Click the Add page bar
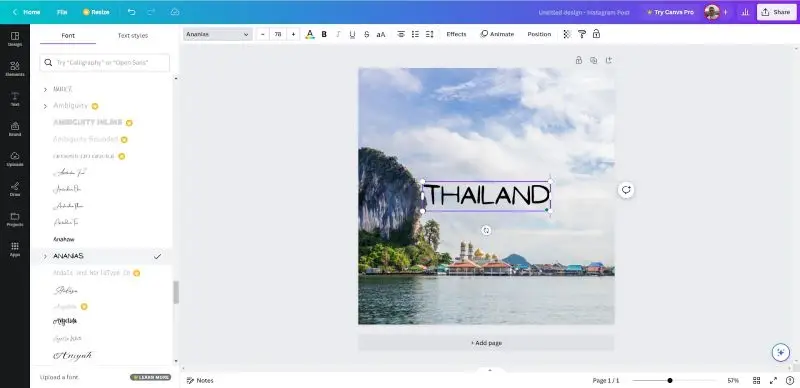This screenshot has height=388, width=800. point(486,343)
